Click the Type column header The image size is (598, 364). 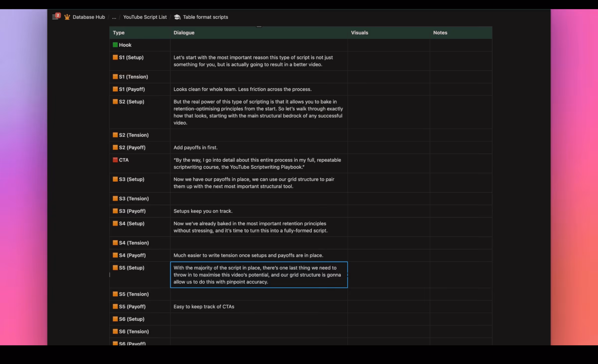point(119,33)
